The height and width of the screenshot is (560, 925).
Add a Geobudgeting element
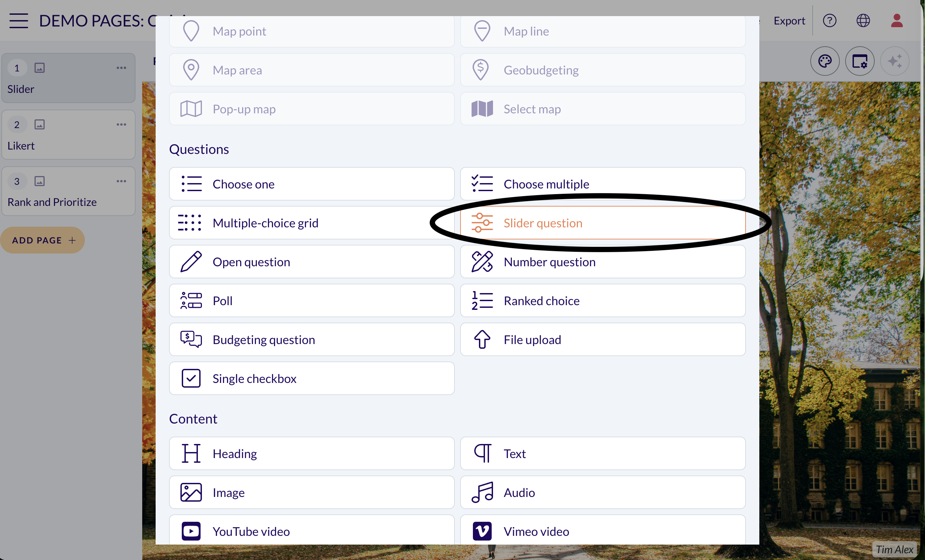coord(603,70)
